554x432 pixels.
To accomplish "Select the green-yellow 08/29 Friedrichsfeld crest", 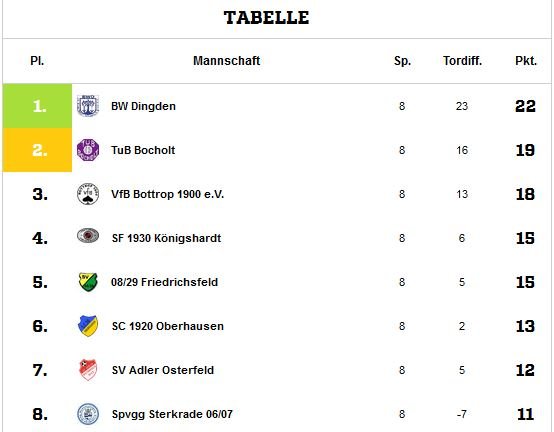I will coord(88,282).
